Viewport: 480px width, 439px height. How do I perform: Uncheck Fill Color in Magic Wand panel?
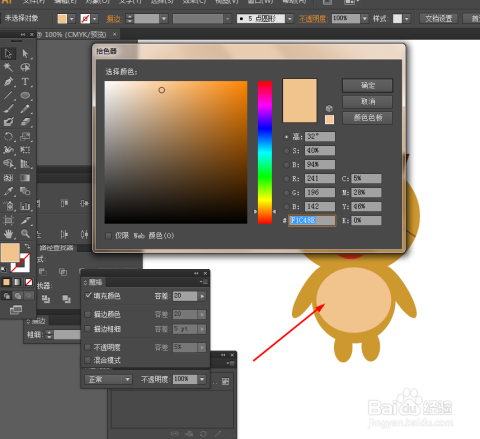tap(88, 295)
